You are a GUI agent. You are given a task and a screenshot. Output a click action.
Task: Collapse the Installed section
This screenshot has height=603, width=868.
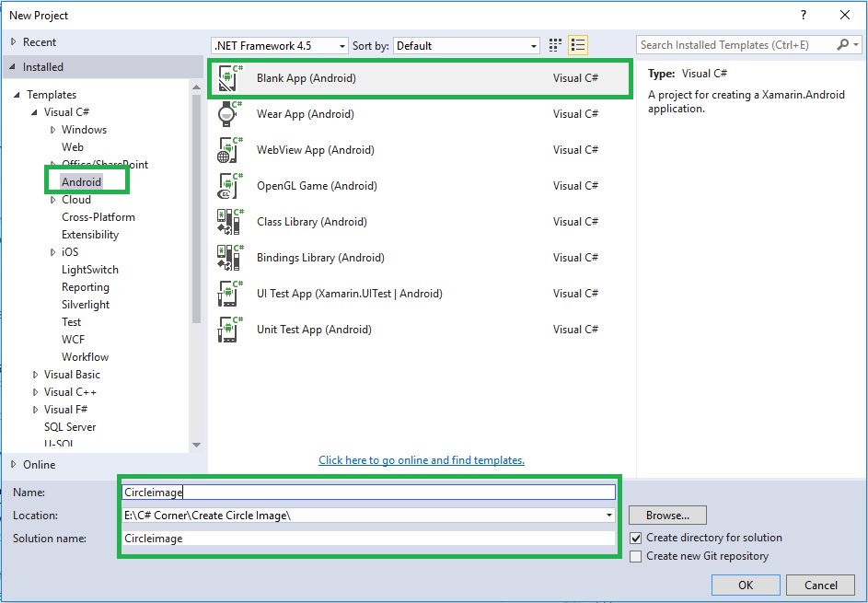coord(13,67)
